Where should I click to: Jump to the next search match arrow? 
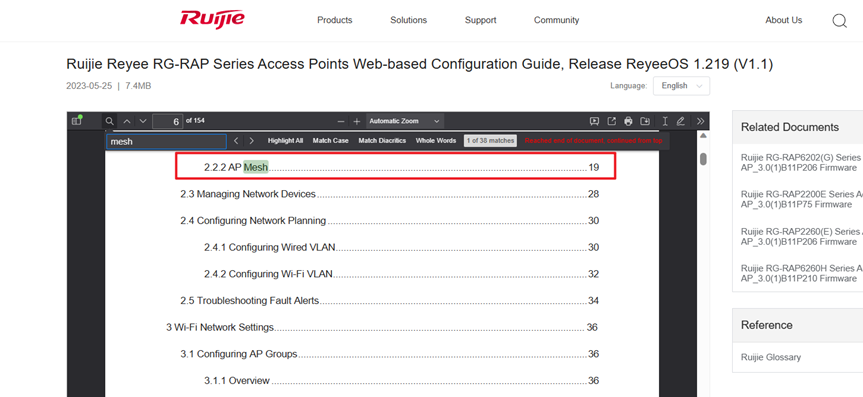pos(252,141)
